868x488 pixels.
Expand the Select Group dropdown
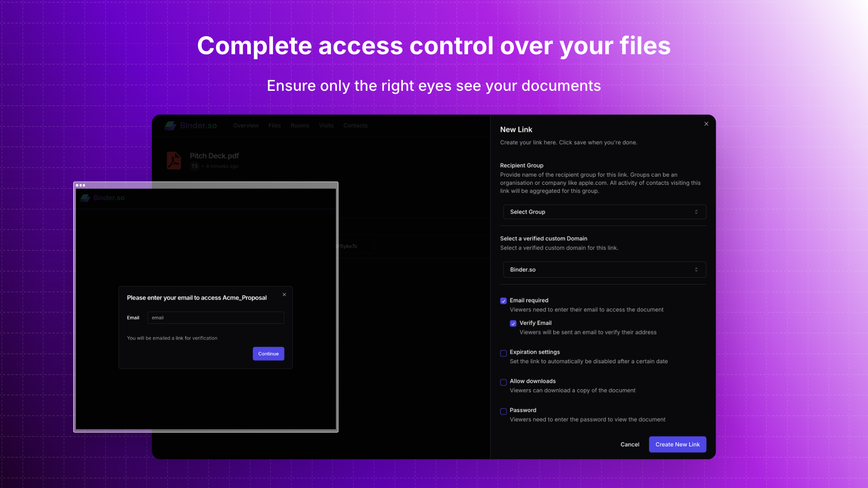603,212
